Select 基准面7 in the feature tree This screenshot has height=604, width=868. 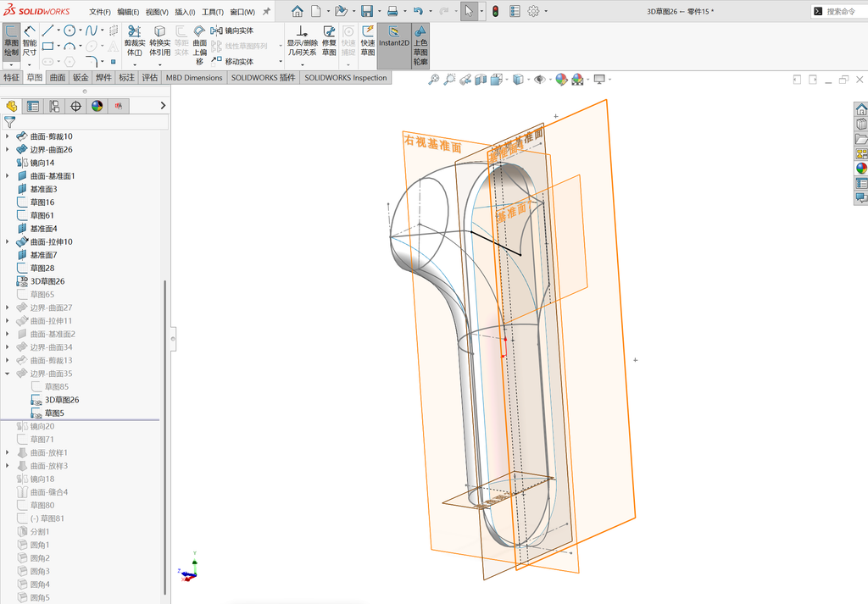point(37,255)
